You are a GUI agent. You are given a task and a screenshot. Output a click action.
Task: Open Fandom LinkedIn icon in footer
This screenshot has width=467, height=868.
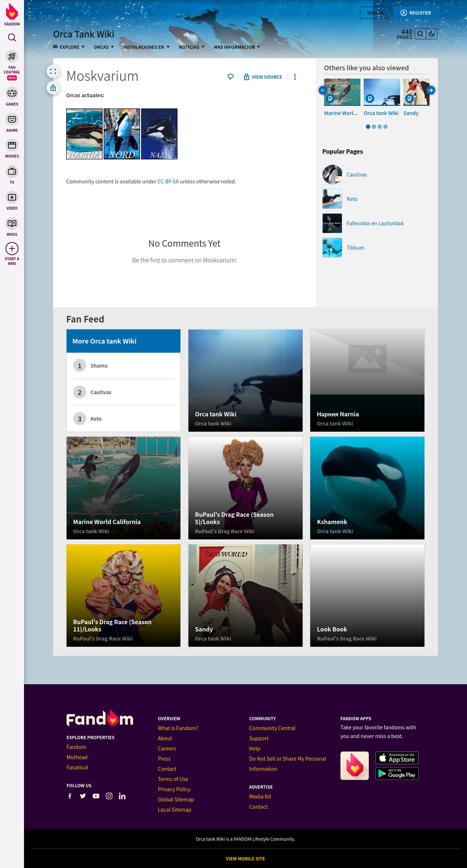[x=122, y=796]
